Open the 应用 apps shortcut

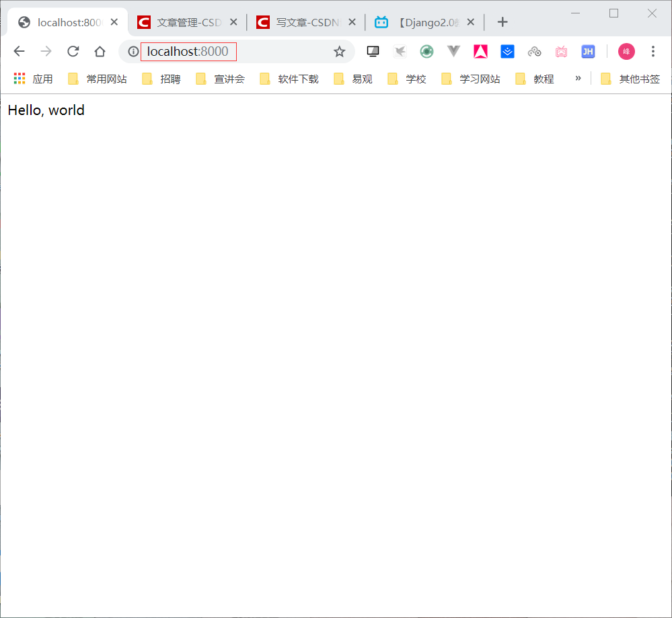pos(34,79)
